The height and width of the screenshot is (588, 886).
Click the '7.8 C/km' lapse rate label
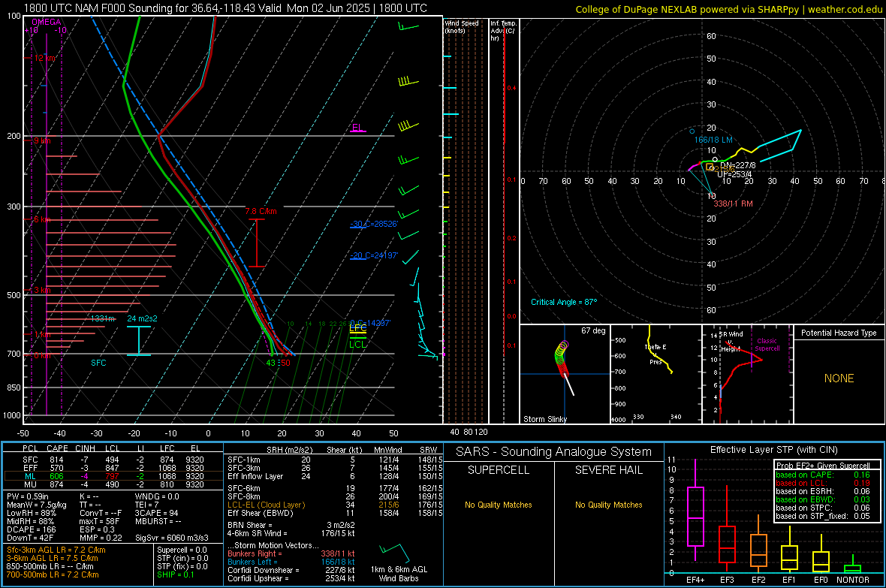[261, 212]
